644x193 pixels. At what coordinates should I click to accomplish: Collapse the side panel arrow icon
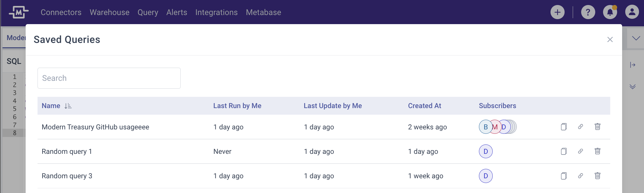633,65
